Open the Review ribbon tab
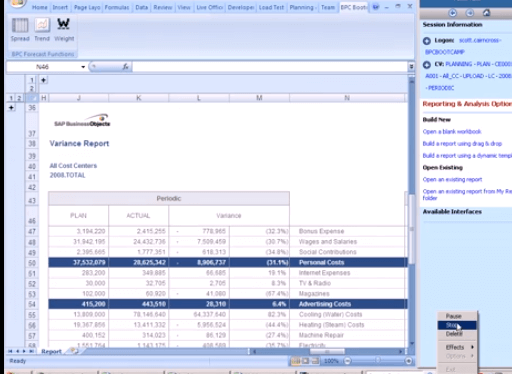 click(163, 7)
